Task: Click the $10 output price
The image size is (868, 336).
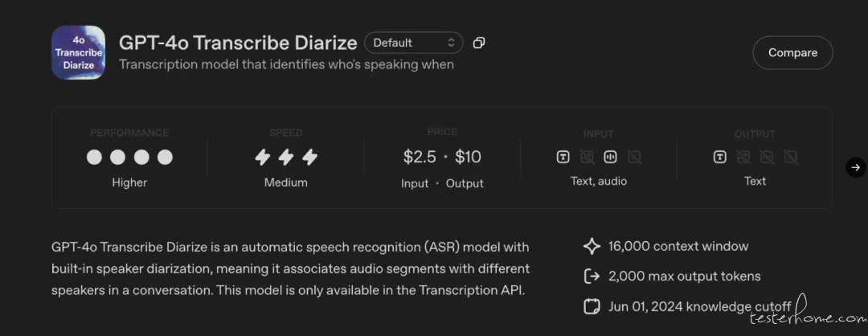Action: (469, 157)
